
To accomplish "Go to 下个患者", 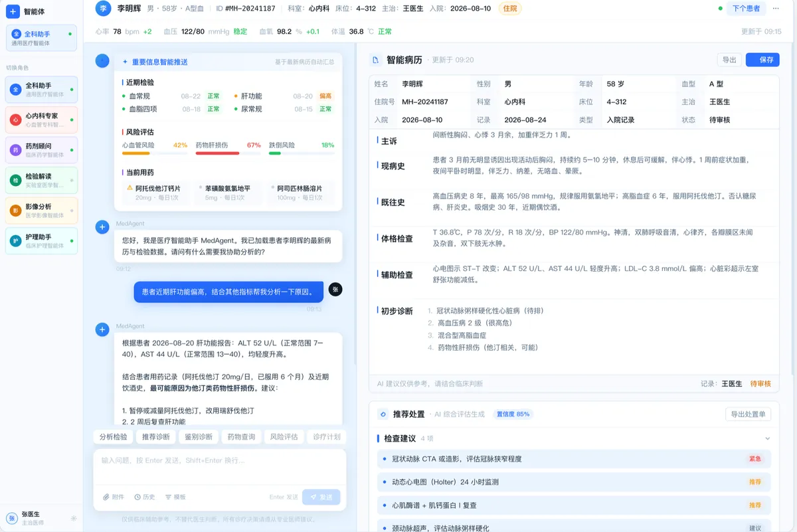I will (x=746, y=9).
